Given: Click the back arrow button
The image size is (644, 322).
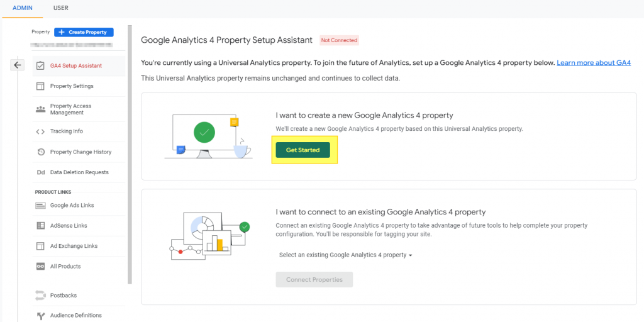Looking at the screenshot, I should (17, 65).
